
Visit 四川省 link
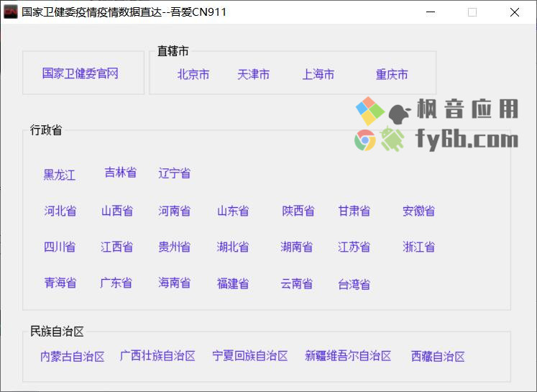tap(60, 247)
